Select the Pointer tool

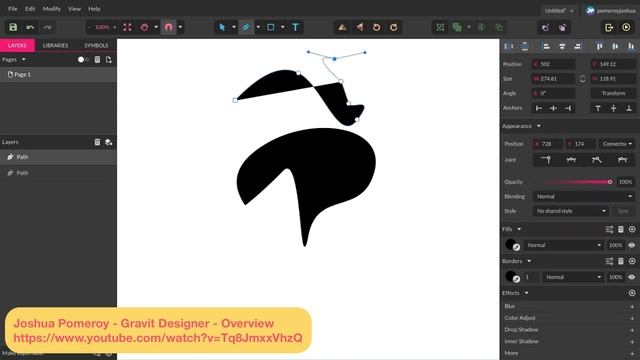pyautogui.click(x=222, y=27)
